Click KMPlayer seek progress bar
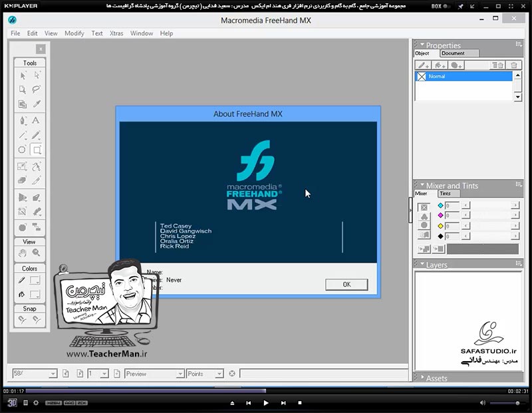 (x=265, y=391)
